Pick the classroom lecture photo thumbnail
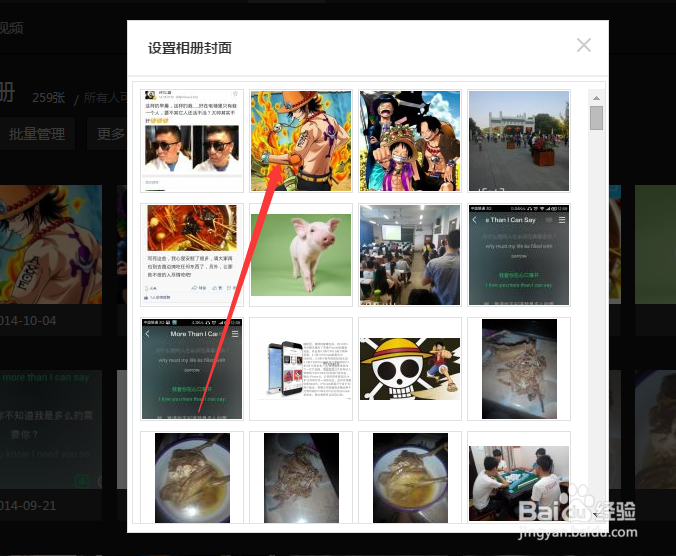This screenshot has width=676, height=556. [x=410, y=255]
